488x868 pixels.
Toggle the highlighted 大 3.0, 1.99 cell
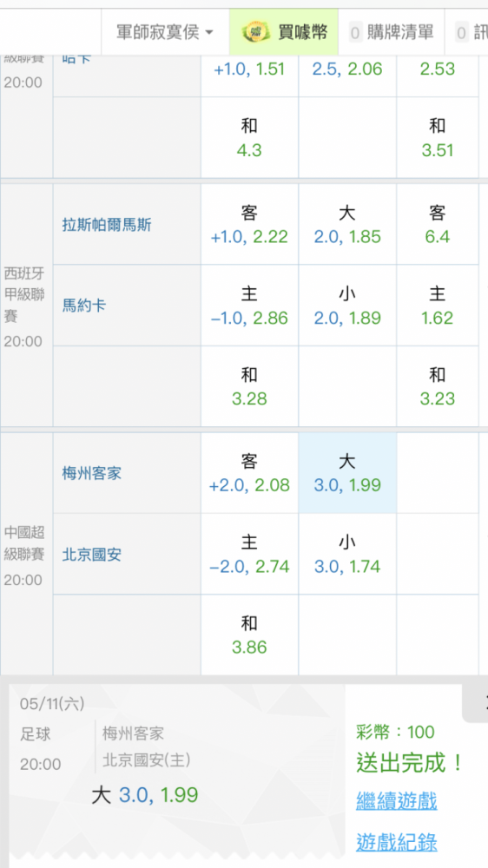(347, 473)
